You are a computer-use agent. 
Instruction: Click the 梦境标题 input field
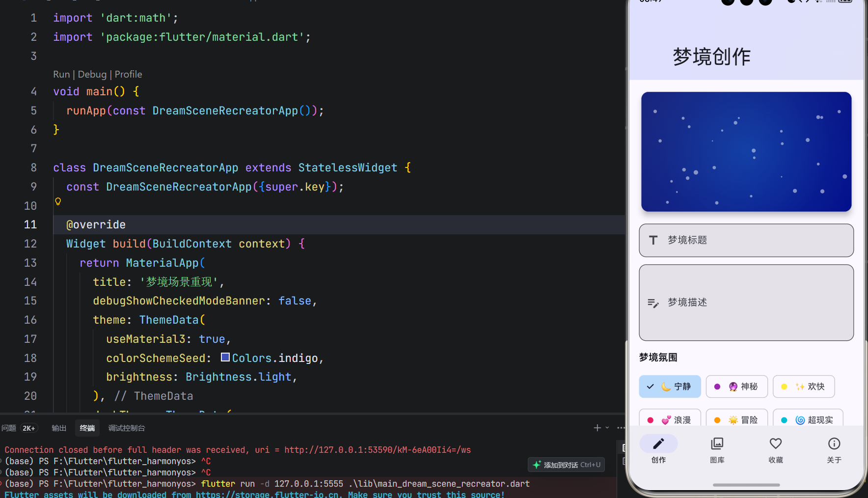[x=746, y=240]
